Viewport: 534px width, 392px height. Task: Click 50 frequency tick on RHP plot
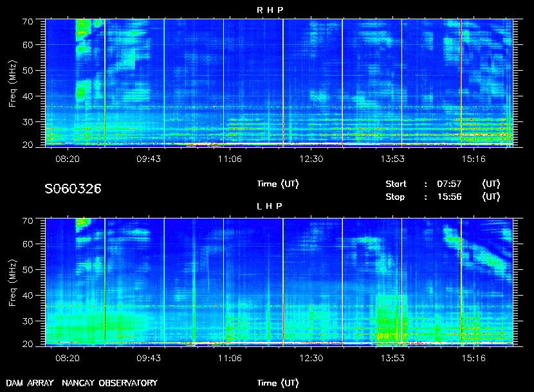pyautogui.click(x=28, y=71)
